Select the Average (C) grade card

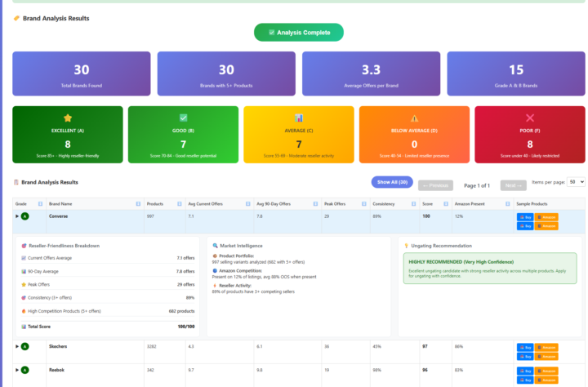(x=299, y=133)
